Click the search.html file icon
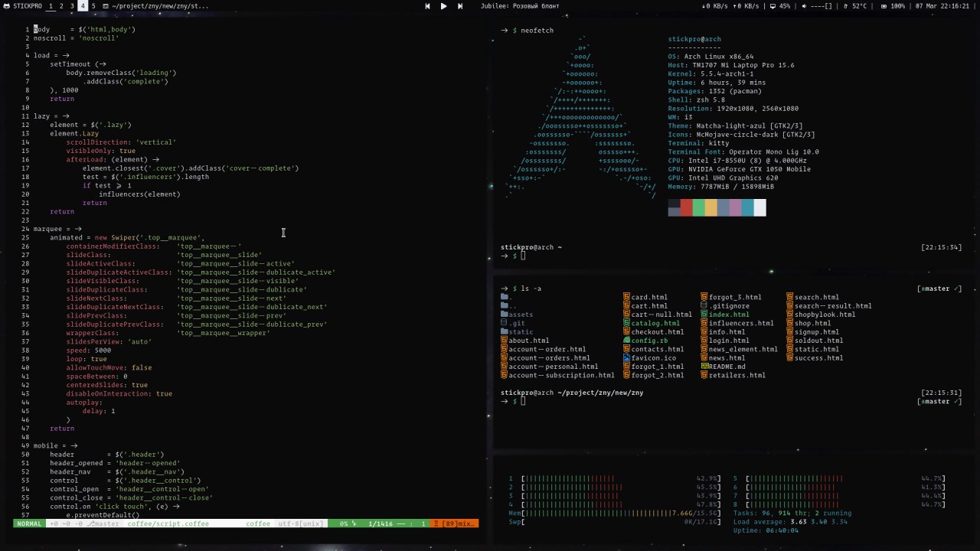Screen dimensions: 980x551 coord(790,297)
